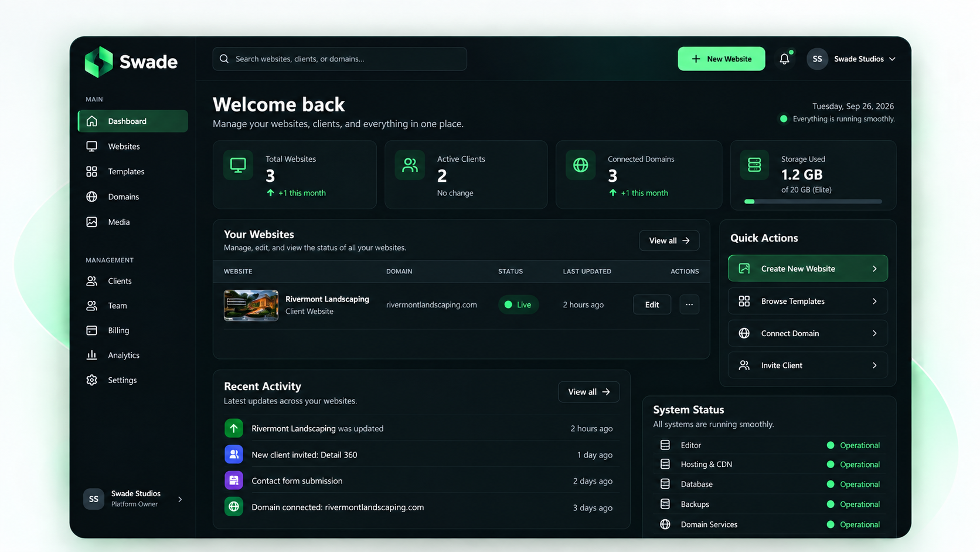This screenshot has width=980, height=552.
Task: Open Create New Website quick action
Action: coord(808,269)
